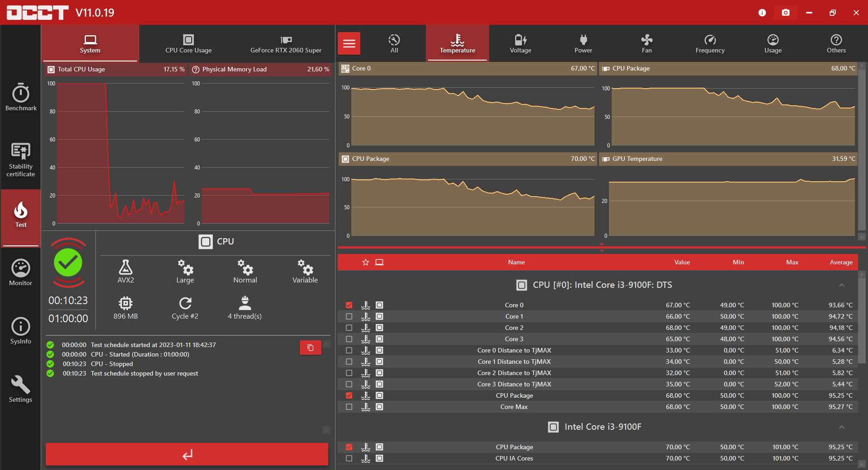Open the GeForce RTX 2060 Super tab
Image resolution: width=868 pixels, height=470 pixels.
286,43
